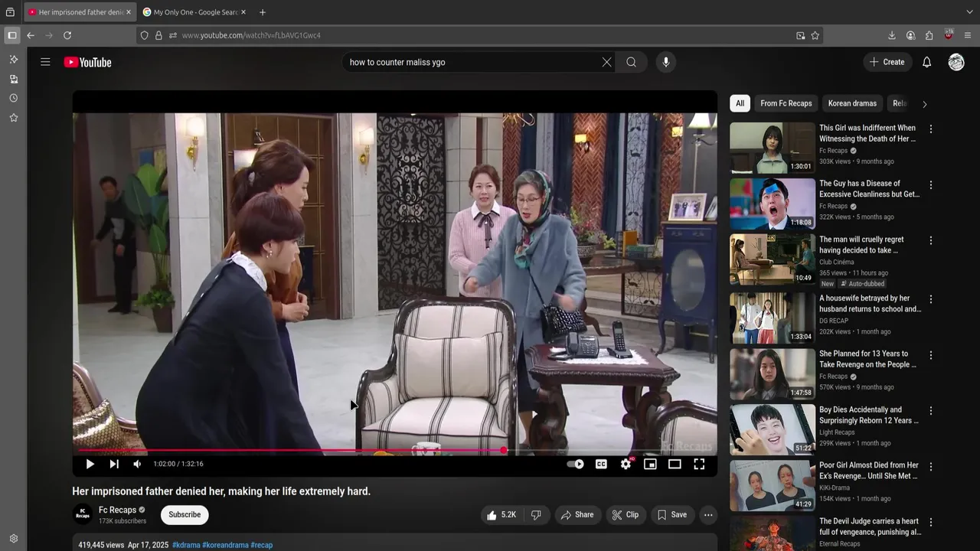Switch to the My Only One Google Search tab
The image size is (980, 551).
(x=195, y=12)
